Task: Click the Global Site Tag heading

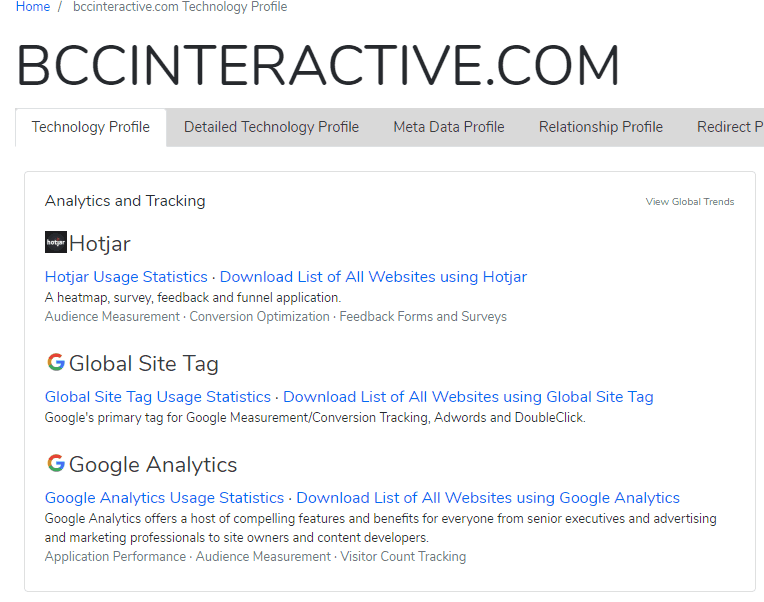Action: (144, 364)
